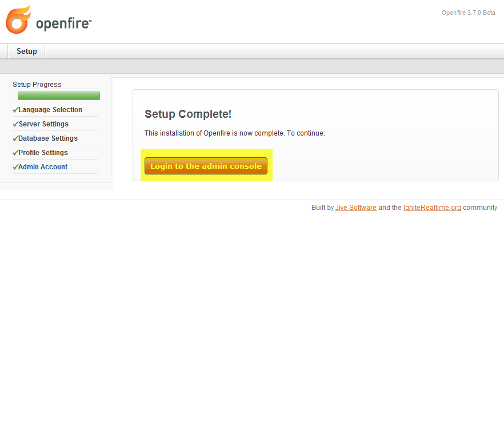This screenshot has height=425, width=504.
Task: Select the Profile Settings step
Action: pos(43,153)
